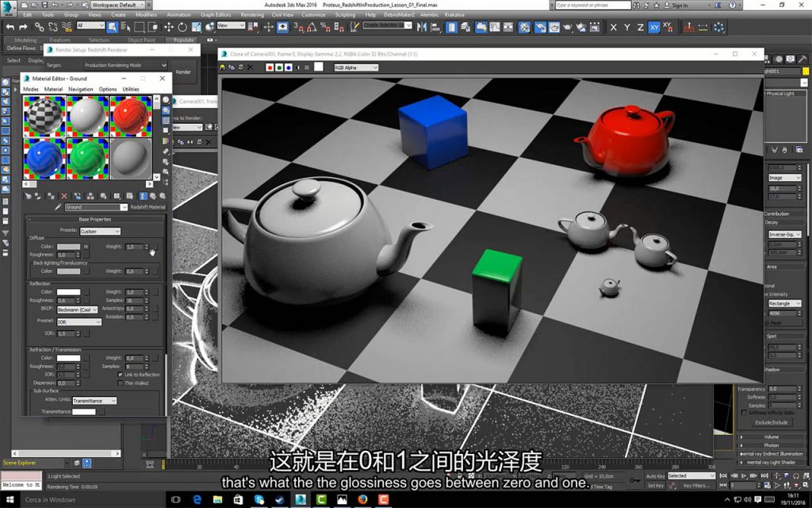Image resolution: width=812 pixels, height=508 pixels.
Task: Open the Graph Editors menu
Action: [x=216, y=14]
